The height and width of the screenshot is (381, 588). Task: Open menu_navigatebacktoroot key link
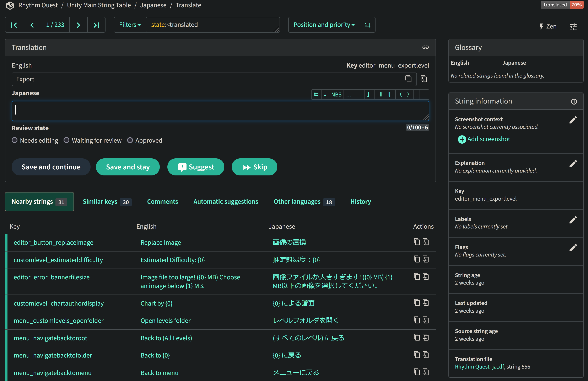[50, 338]
